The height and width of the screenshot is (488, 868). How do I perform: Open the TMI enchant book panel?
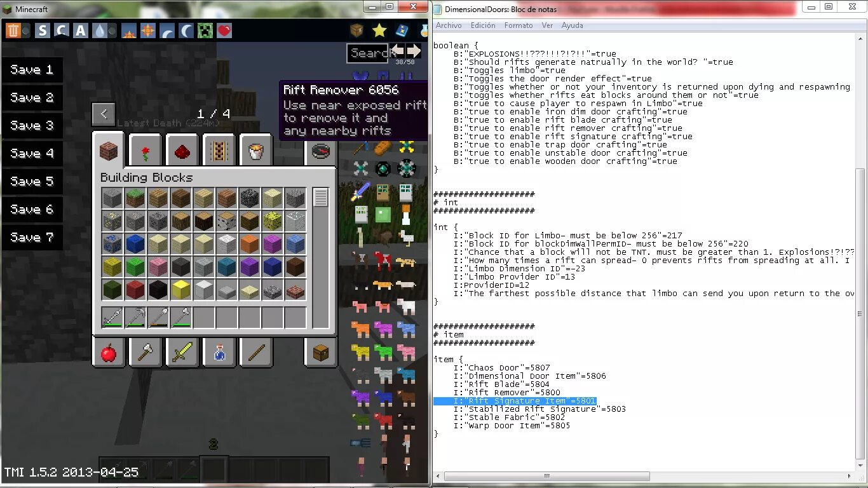coord(402,30)
